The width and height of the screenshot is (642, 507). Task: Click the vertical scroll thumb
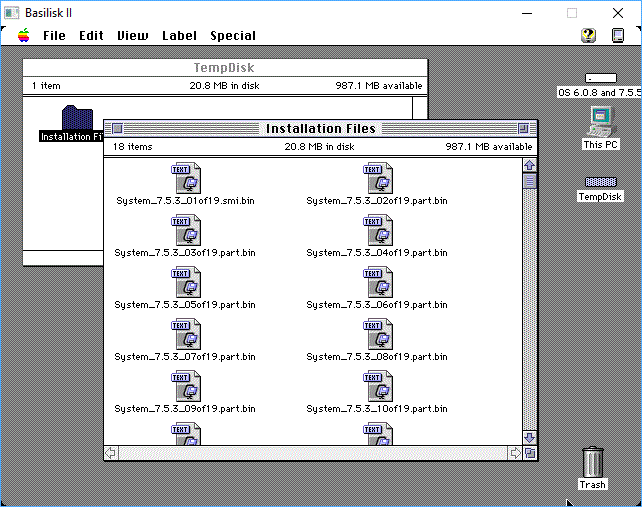tap(530, 181)
